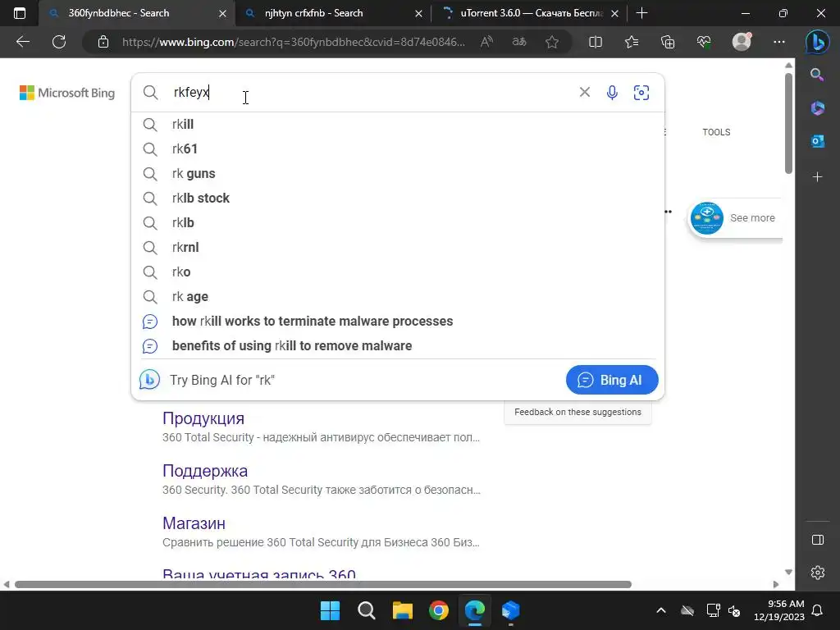Click the vertical page scrollbar
The height and width of the screenshot is (630, 840).
pyautogui.click(x=788, y=123)
